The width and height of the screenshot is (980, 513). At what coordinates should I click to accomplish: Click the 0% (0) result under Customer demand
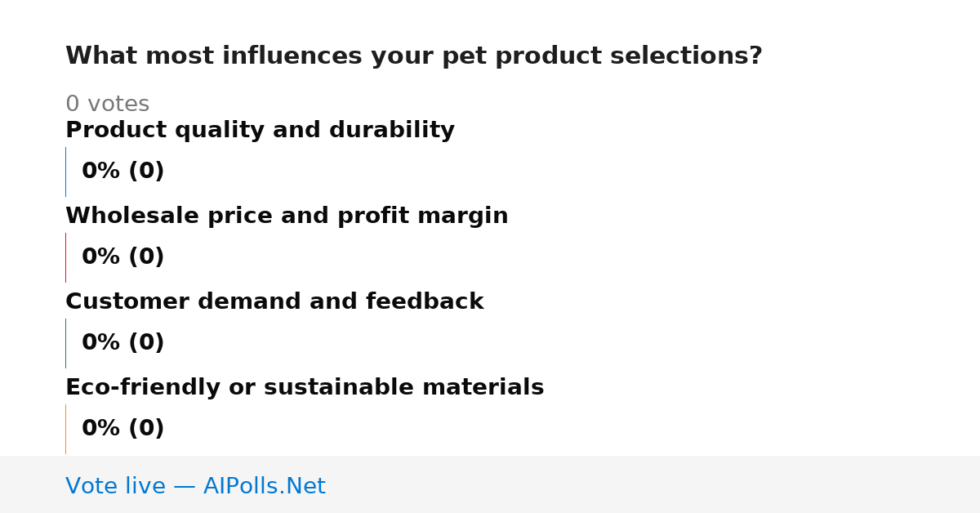(122, 343)
